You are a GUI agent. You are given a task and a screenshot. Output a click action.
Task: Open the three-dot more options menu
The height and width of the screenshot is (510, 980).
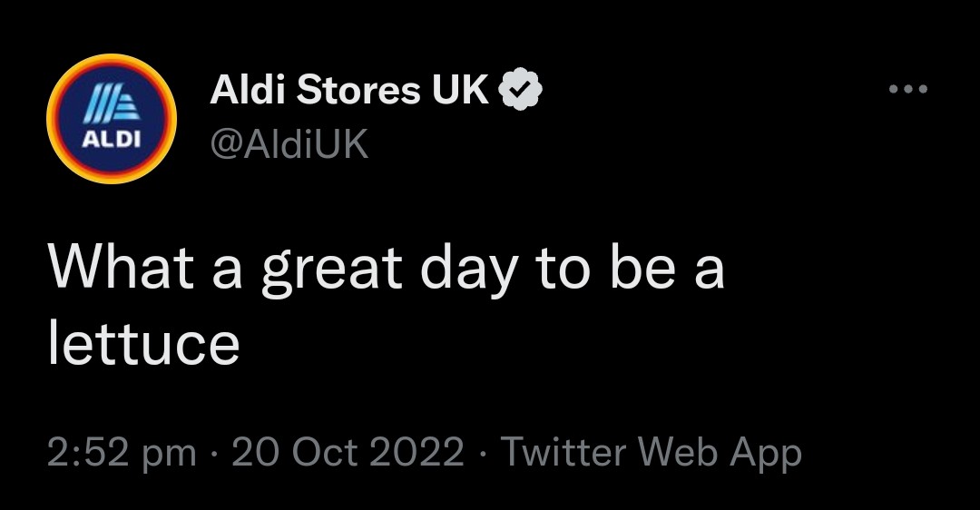pos(908,89)
